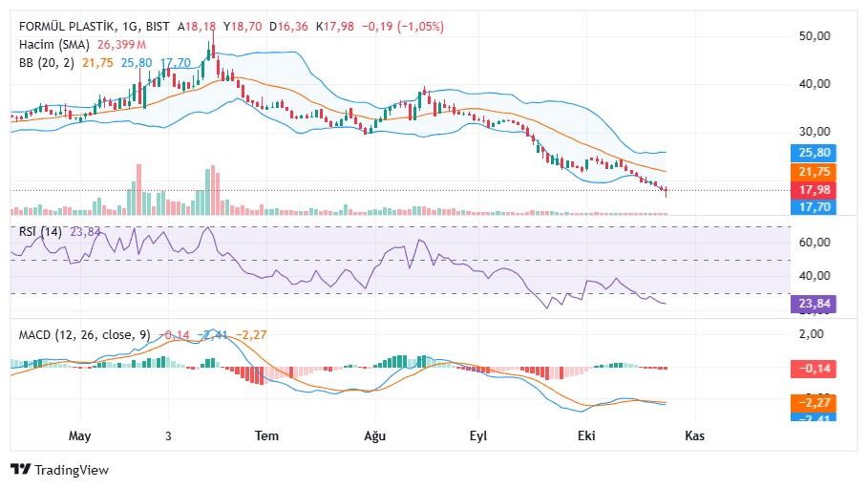Click the red 17,98 last price tag

(814, 190)
